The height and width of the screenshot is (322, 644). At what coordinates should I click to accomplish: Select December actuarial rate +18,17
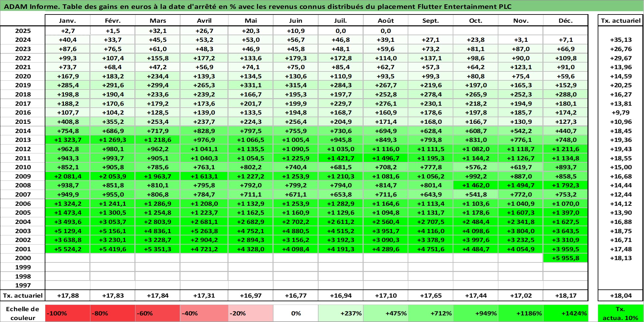pos(565,296)
